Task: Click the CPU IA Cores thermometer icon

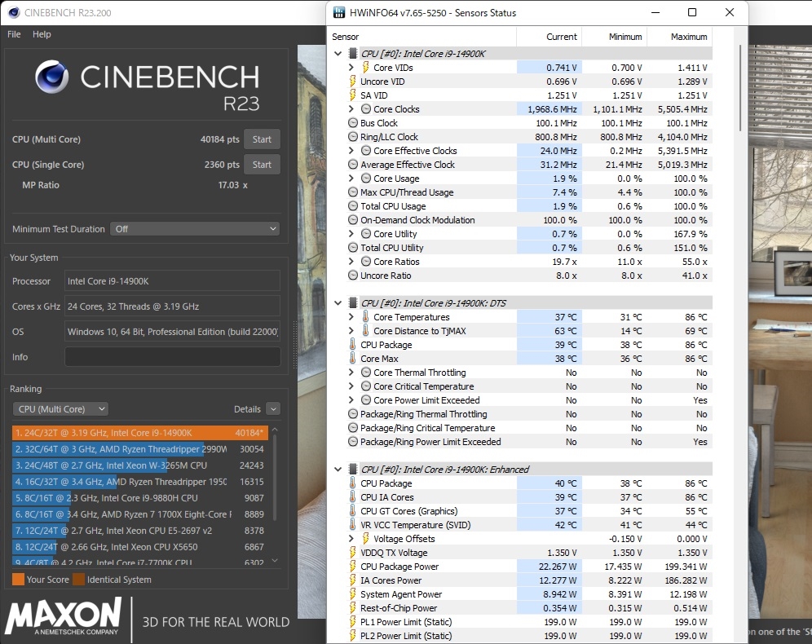Action: pos(353,497)
